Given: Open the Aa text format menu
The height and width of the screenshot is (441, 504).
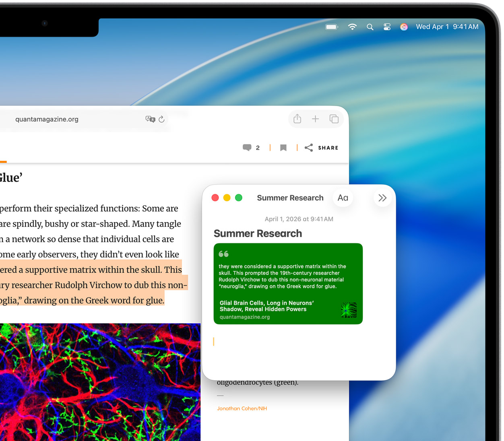Looking at the screenshot, I should (x=343, y=198).
